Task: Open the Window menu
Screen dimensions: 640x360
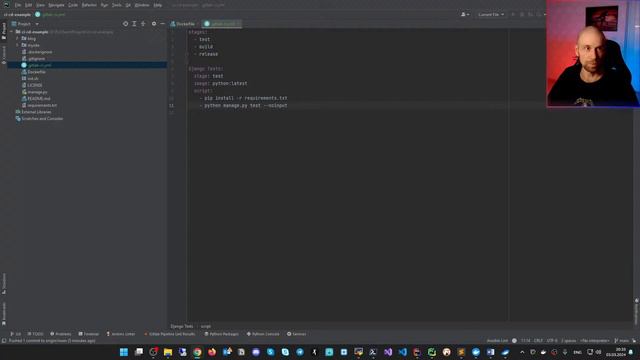Action: (142, 5)
